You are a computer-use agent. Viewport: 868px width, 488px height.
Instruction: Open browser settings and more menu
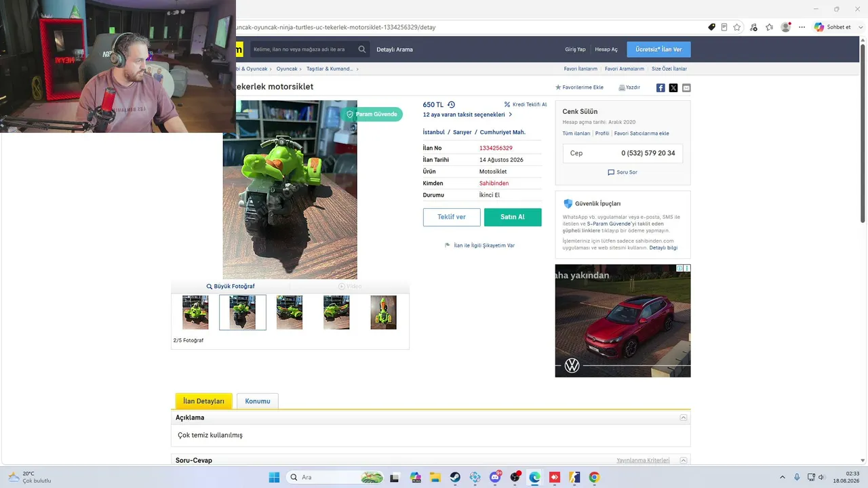(x=802, y=27)
